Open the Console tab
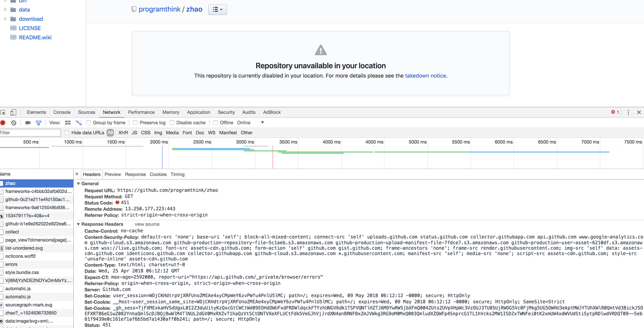644x328 pixels. 62,112
